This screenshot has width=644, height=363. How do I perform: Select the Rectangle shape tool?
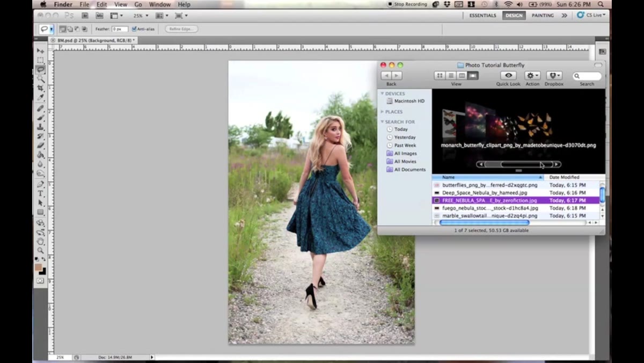[40, 212]
